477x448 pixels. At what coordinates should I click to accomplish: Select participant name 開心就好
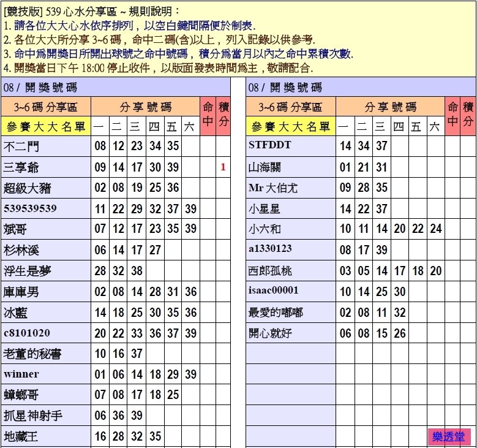tap(270, 333)
